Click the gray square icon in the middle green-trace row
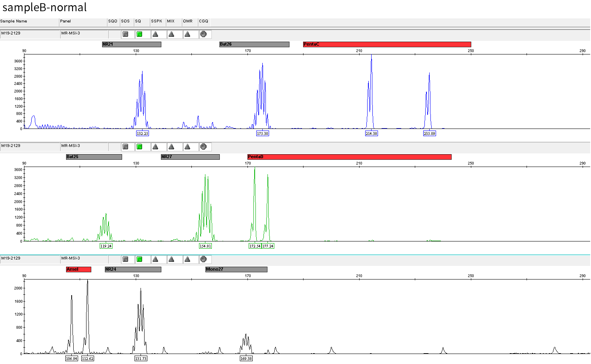The height and width of the screenshot is (364, 591). [x=125, y=147]
